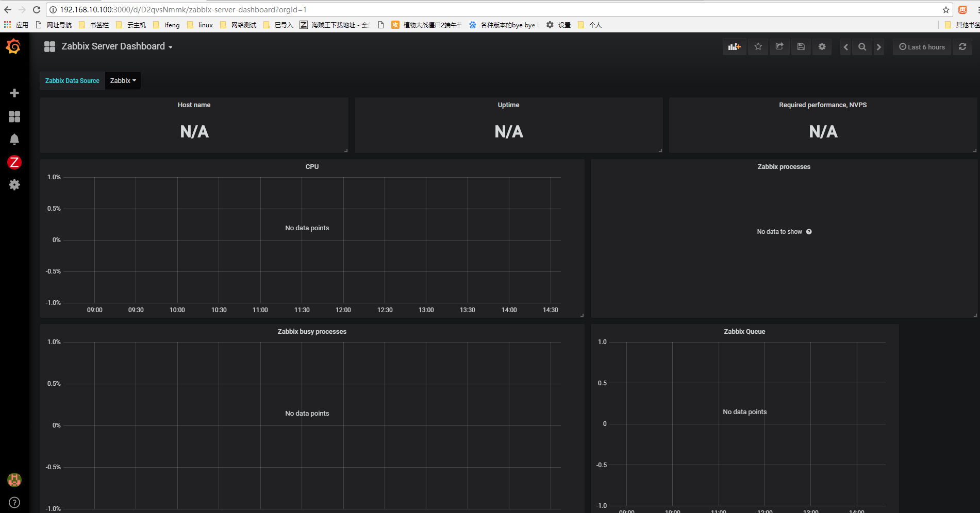This screenshot has height=513, width=980.
Task: Open the 网络测试 bookmark folder
Action: [x=238, y=25]
